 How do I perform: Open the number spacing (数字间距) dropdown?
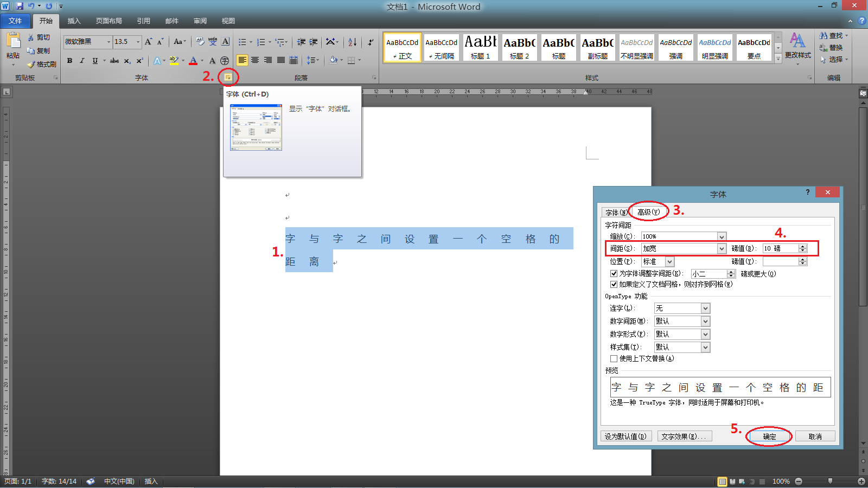pyautogui.click(x=705, y=321)
